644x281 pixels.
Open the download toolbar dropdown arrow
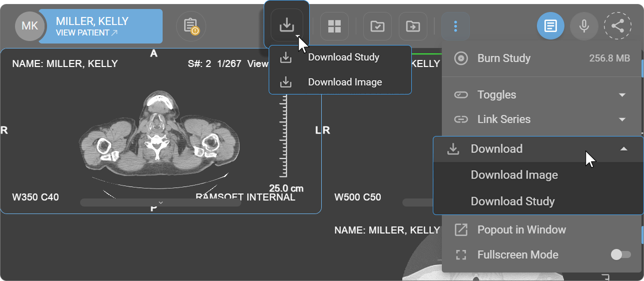[x=298, y=36]
